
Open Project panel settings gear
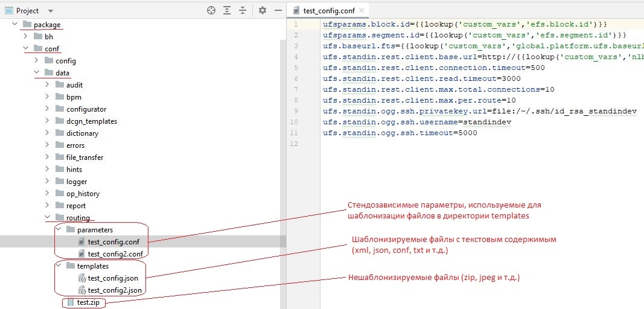click(x=262, y=10)
